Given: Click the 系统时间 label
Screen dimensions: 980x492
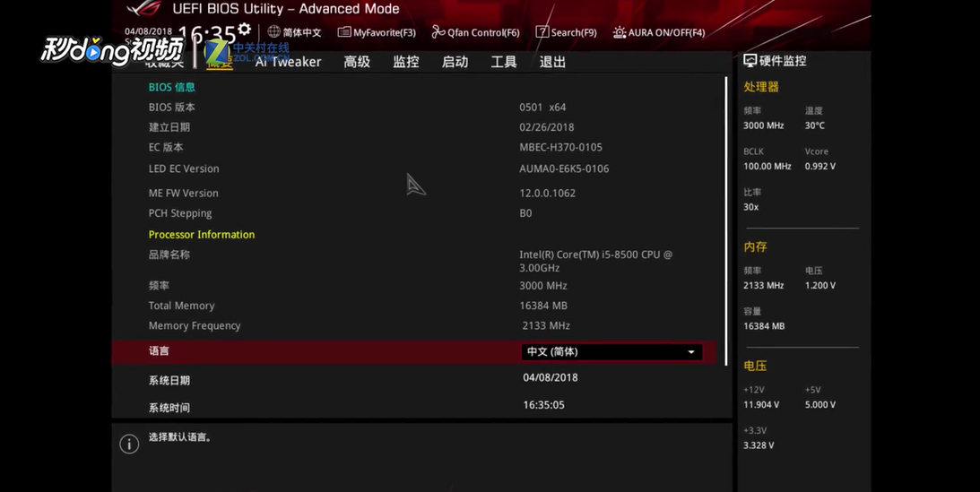Looking at the screenshot, I should [x=169, y=408].
